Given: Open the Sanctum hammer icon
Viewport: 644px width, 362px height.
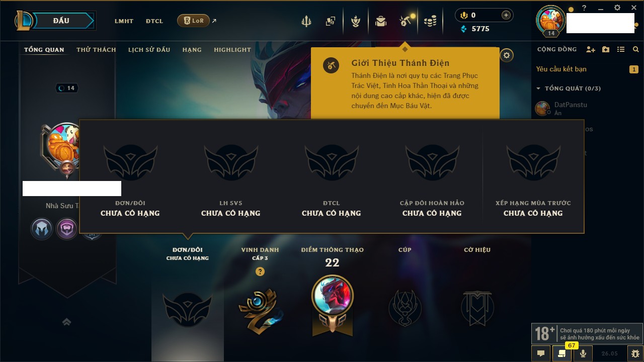Looking at the screenshot, I should 406,21.
